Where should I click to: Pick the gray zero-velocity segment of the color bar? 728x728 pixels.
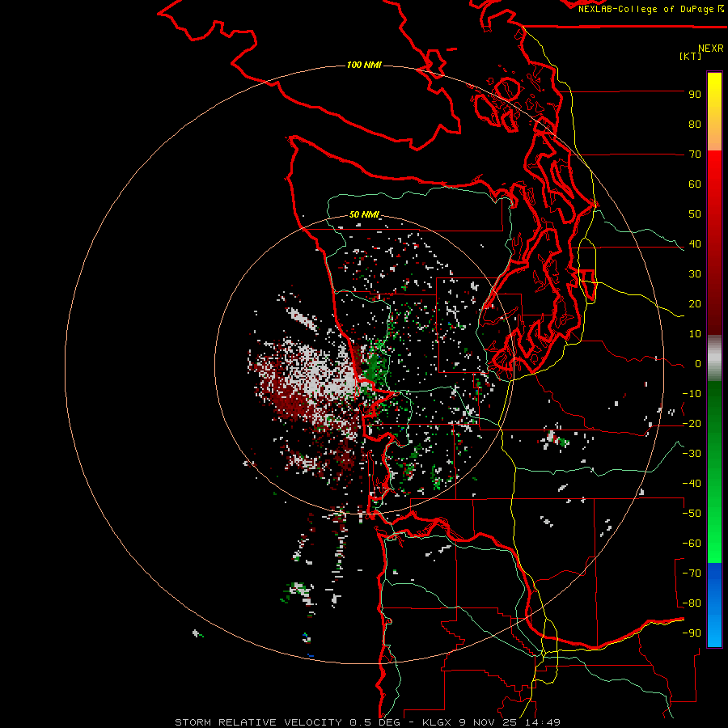click(714, 358)
